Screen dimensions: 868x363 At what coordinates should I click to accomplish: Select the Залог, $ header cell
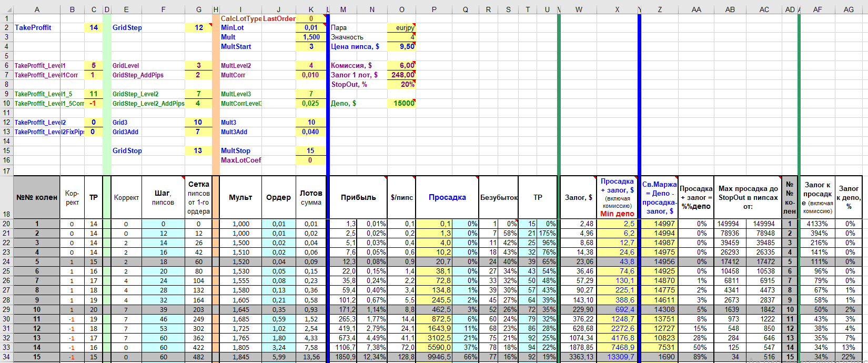(579, 197)
